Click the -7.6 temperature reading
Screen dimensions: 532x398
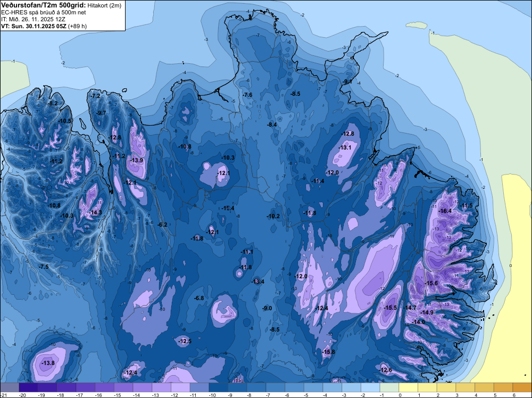click(248, 95)
